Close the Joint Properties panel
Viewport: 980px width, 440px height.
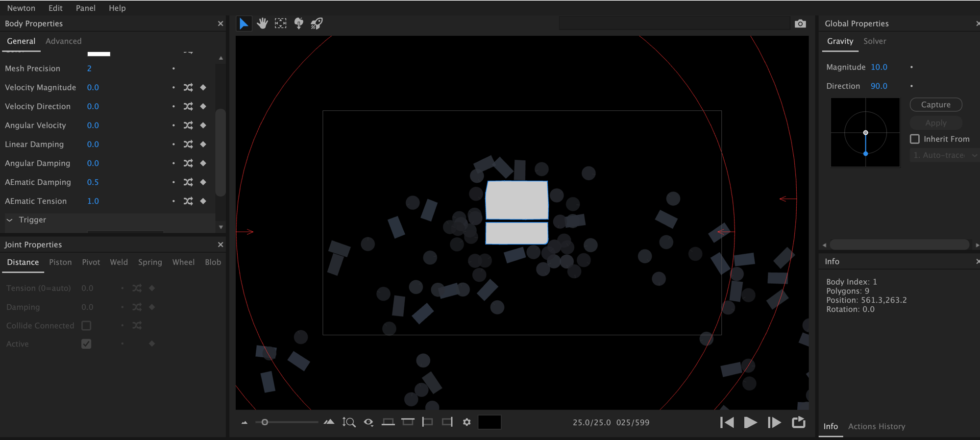(220, 244)
